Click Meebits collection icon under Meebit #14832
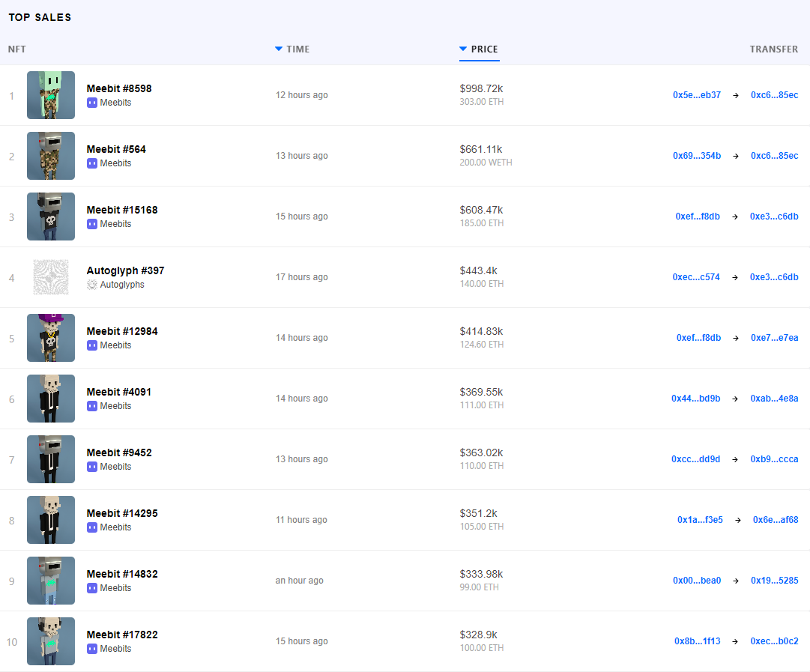The width and height of the screenshot is (810, 672). click(x=92, y=588)
